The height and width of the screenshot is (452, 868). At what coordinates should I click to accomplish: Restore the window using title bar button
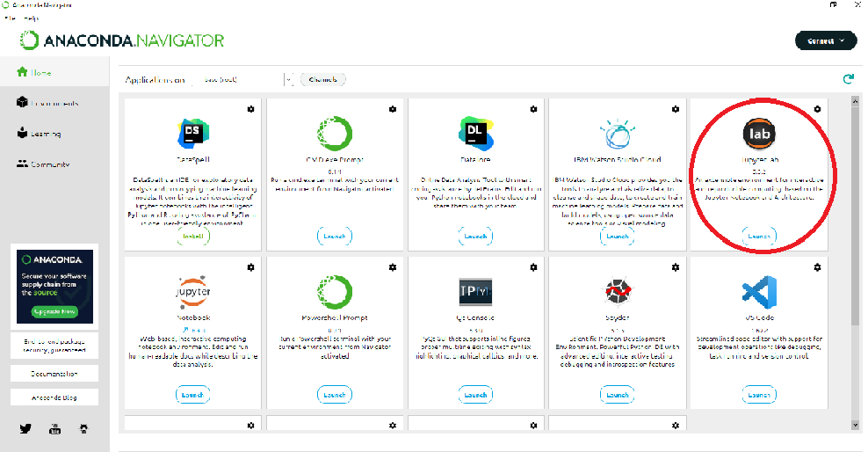point(833,4)
